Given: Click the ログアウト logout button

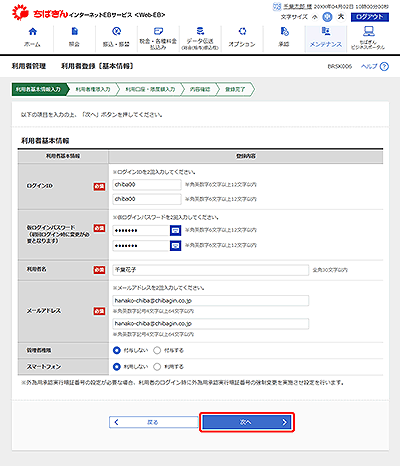Looking at the screenshot, I should tap(370, 17).
